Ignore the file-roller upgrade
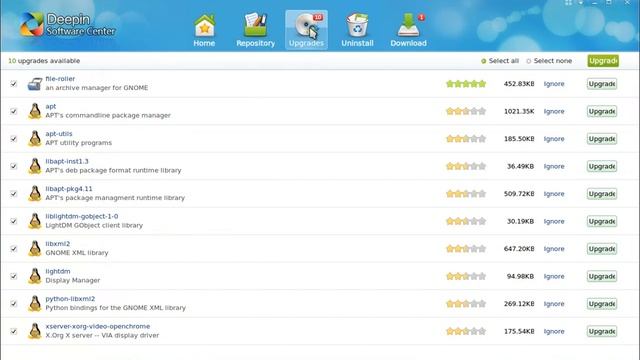640x360 pixels. [554, 84]
